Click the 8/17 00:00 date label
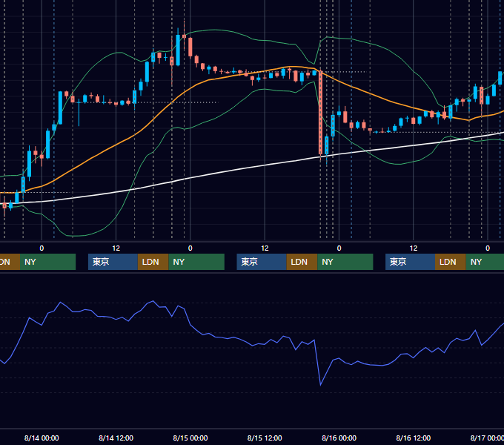Screen dimensions: 504x445 coord(487,438)
